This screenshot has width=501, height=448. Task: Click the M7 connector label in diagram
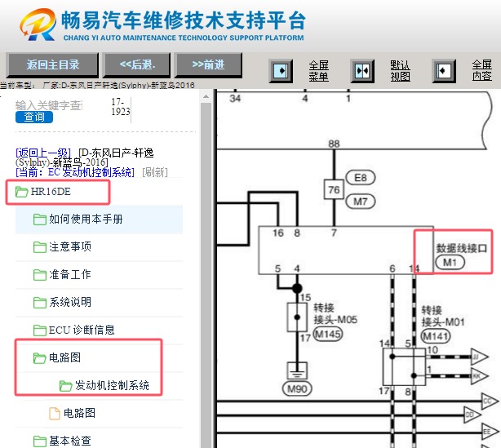tap(361, 202)
